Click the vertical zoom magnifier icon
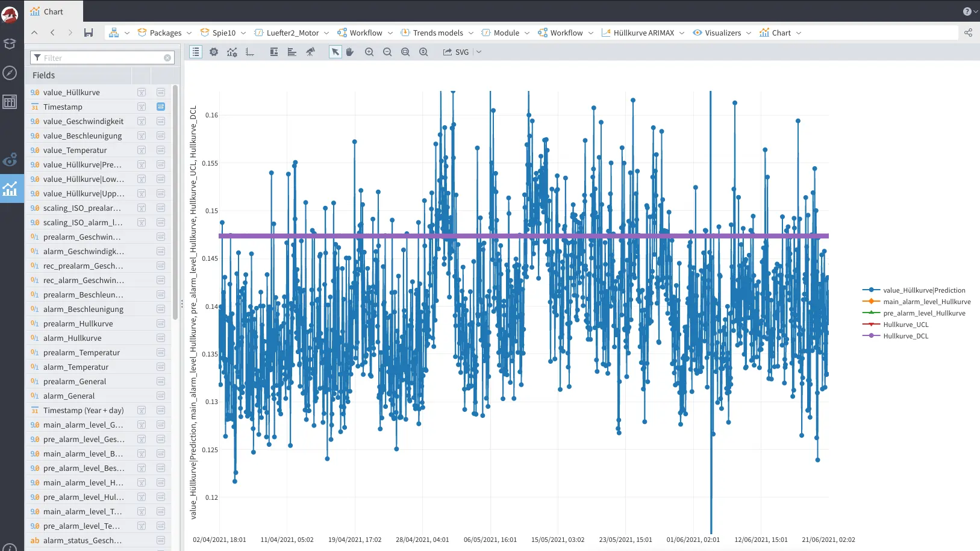This screenshot has height=551, width=980. [x=423, y=52]
